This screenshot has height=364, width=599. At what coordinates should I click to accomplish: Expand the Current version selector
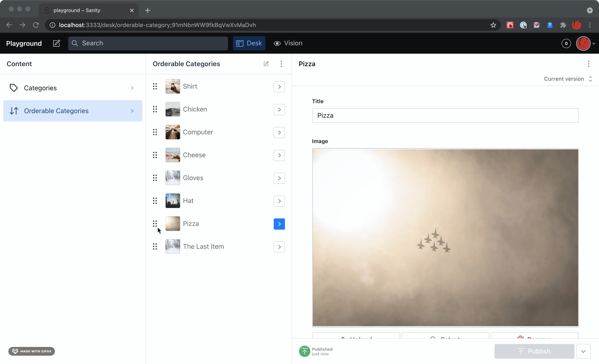567,79
